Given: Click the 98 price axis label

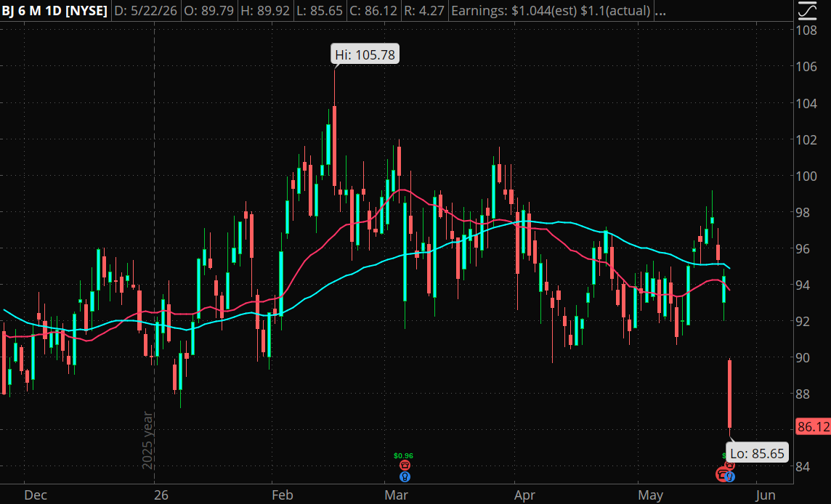Looking at the screenshot, I should click(x=803, y=213).
